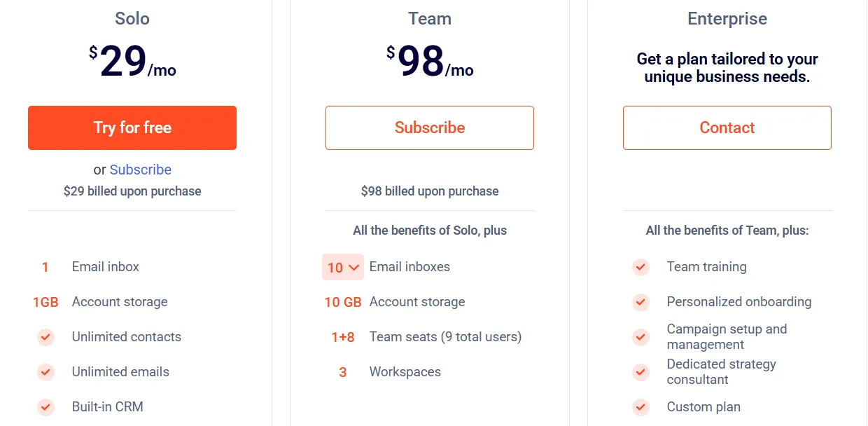Viewport: 868px width, 426px height.
Task: Click checkmark icon beside Team training
Action: pos(640,267)
